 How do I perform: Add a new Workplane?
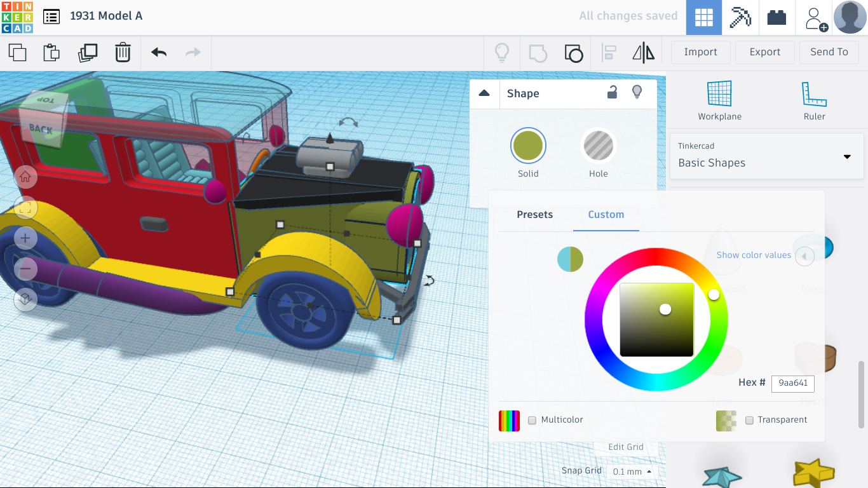click(x=719, y=99)
